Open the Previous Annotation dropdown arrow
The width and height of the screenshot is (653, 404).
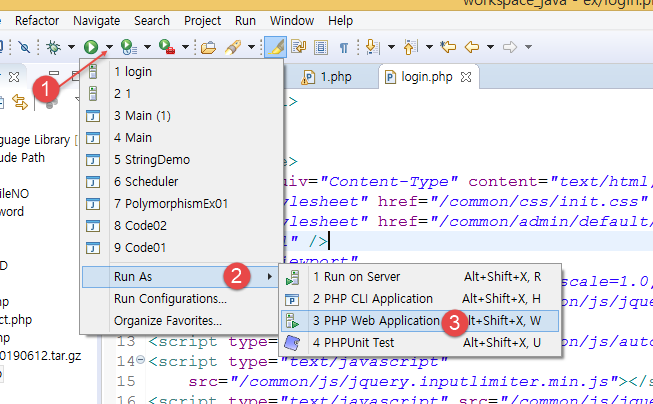tap(429, 47)
